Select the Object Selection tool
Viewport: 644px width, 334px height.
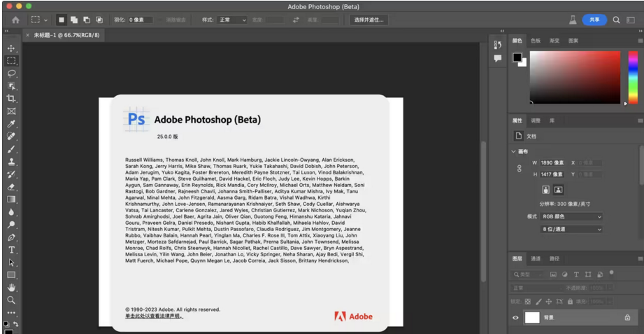(x=11, y=86)
